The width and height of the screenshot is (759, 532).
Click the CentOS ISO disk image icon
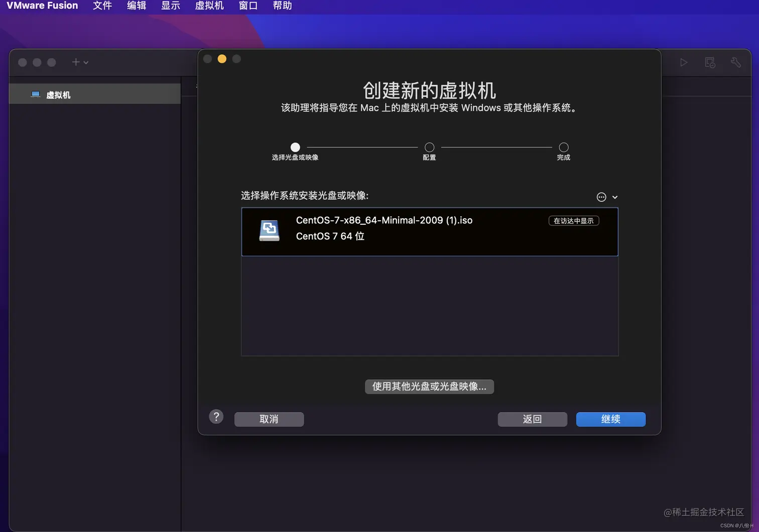tap(269, 230)
